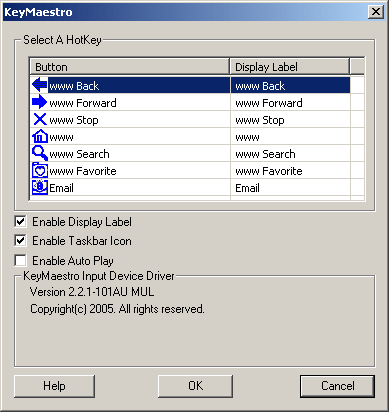Click the 'www Forward' display label cell
Viewport: 389px width, 412px height.
point(290,102)
